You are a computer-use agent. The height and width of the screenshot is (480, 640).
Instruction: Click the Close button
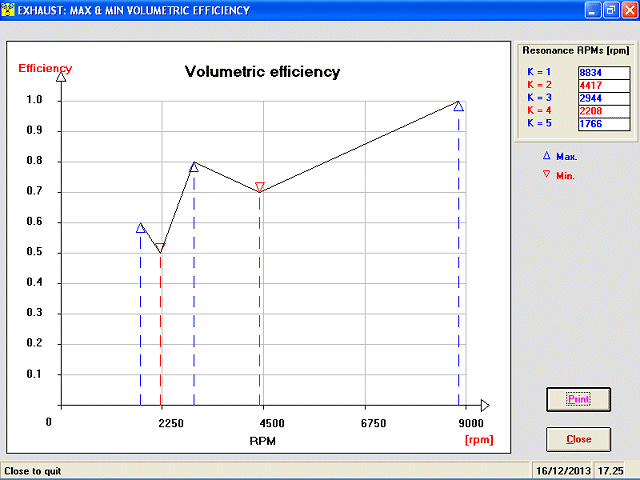pyautogui.click(x=578, y=439)
